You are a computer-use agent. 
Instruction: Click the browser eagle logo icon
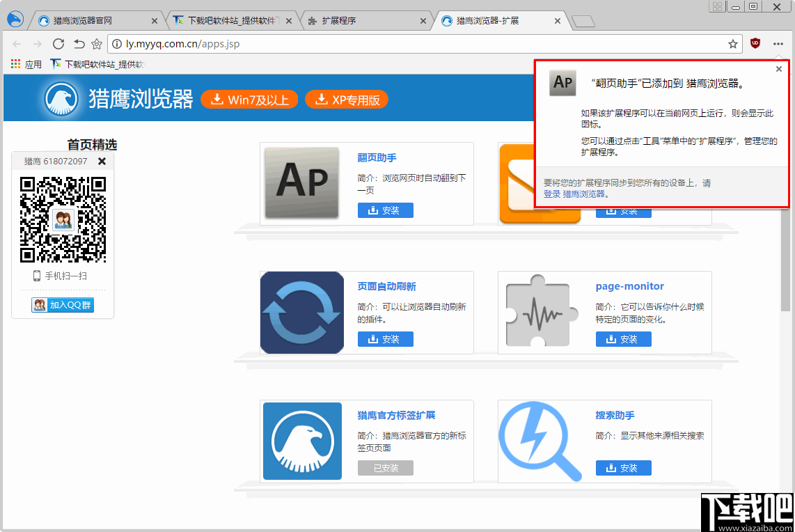pos(15,19)
